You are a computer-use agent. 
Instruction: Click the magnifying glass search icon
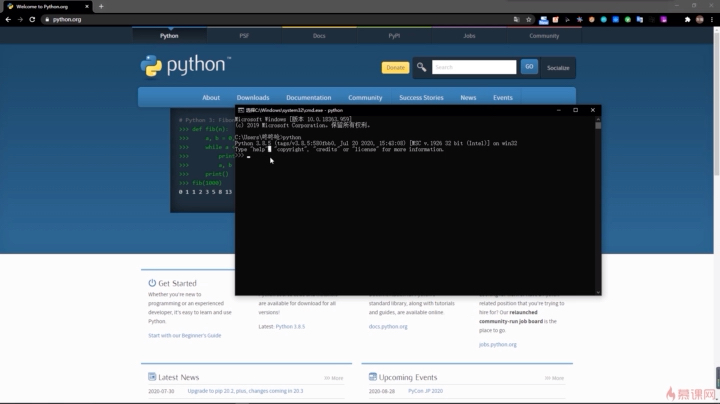pos(421,67)
